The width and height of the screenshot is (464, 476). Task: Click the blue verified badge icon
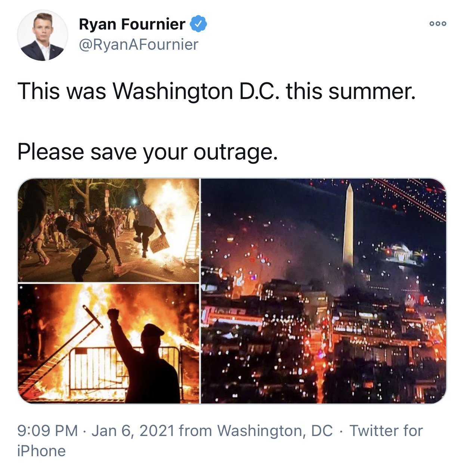tap(198, 24)
